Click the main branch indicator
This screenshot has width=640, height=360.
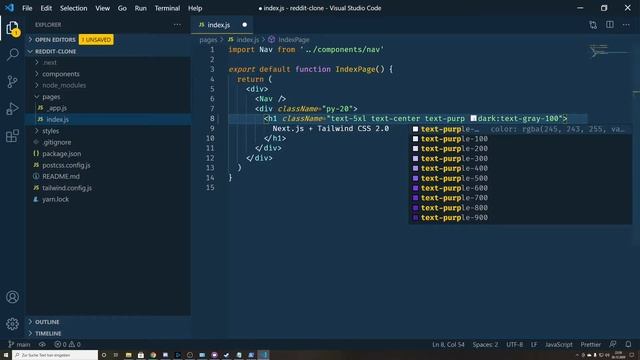click(19, 344)
